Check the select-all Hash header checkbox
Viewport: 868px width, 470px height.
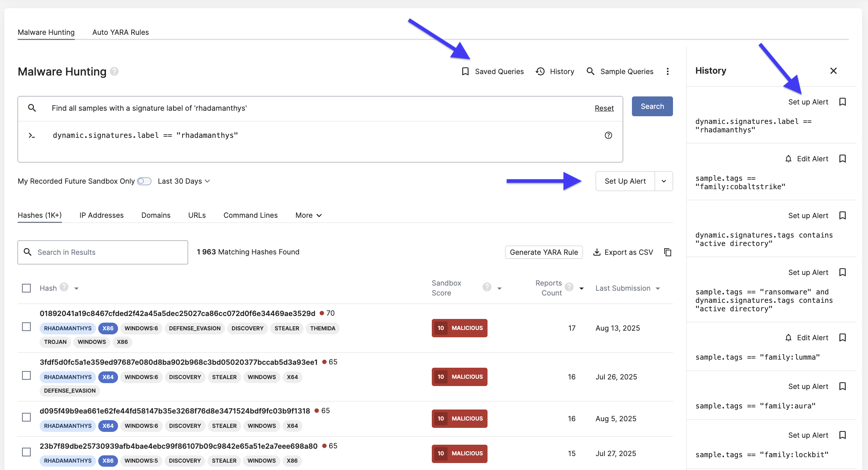[x=26, y=288]
